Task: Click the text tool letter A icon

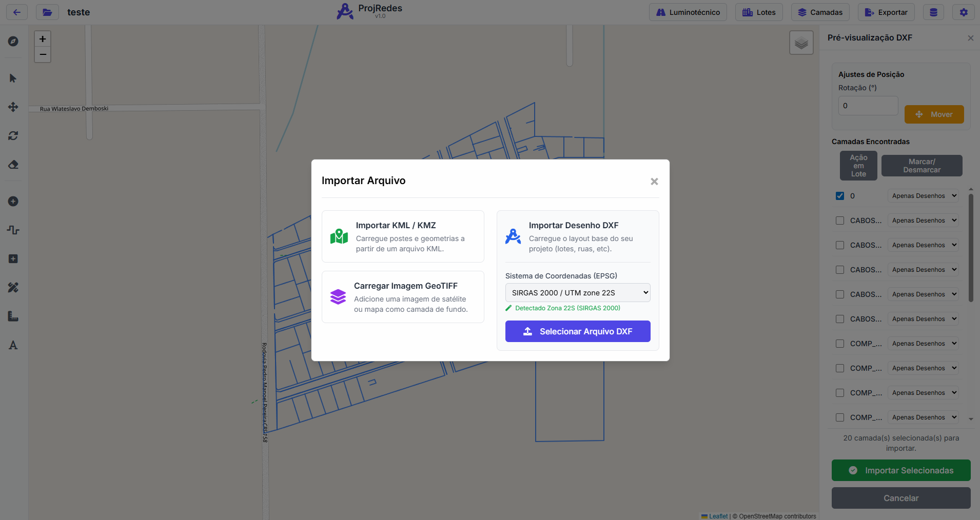Action: (x=13, y=345)
